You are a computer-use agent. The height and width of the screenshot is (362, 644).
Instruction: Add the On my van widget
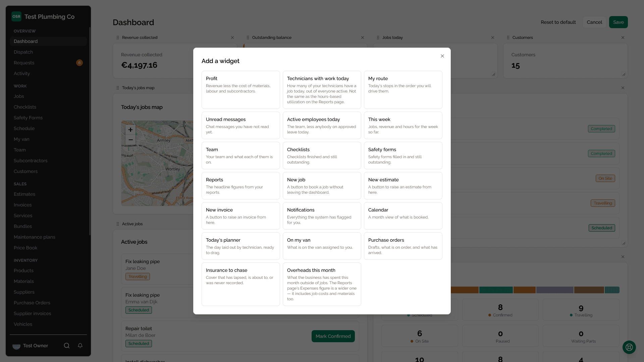coord(322,246)
